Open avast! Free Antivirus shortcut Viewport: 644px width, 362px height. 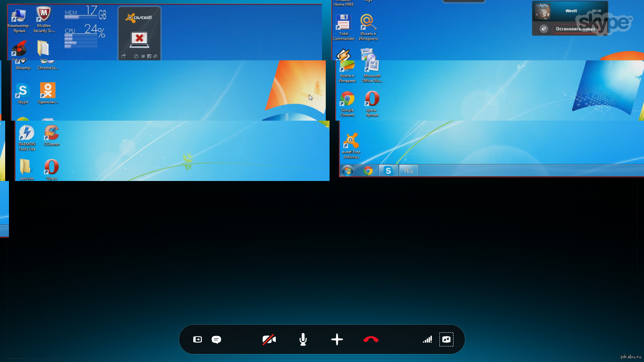[x=351, y=146]
